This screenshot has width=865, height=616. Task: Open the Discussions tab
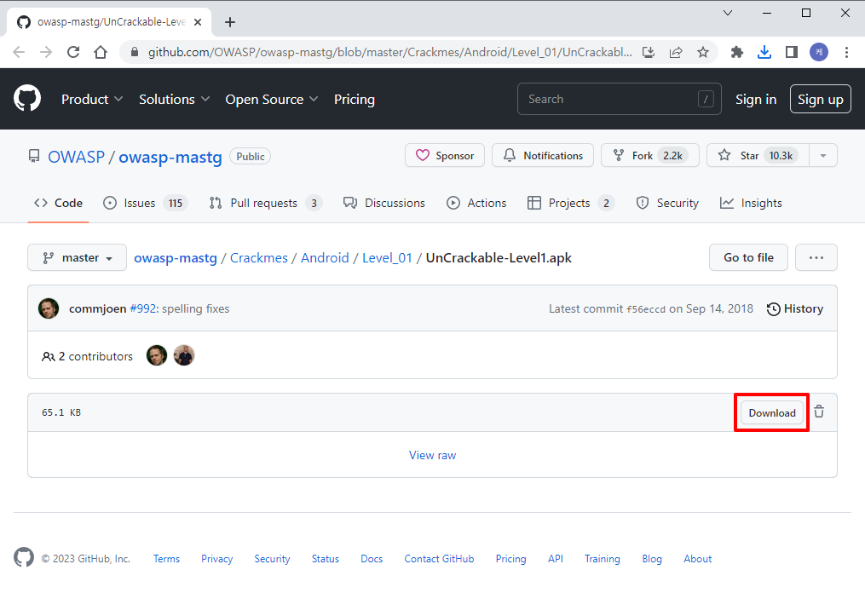coord(384,203)
